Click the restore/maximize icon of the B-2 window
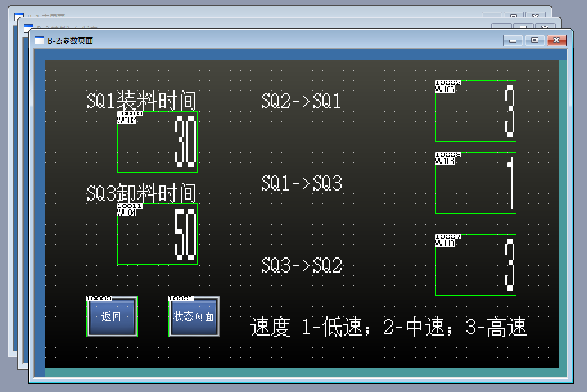The height and width of the screenshot is (392, 587). click(x=534, y=40)
